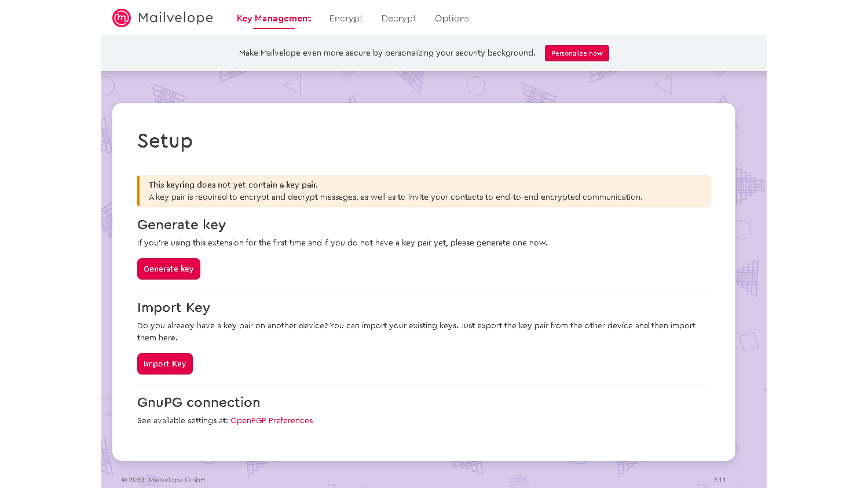Click the 'Generate key' section heading
This screenshot has width=868, height=488.
pyautogui.click(x=181, y=225)
